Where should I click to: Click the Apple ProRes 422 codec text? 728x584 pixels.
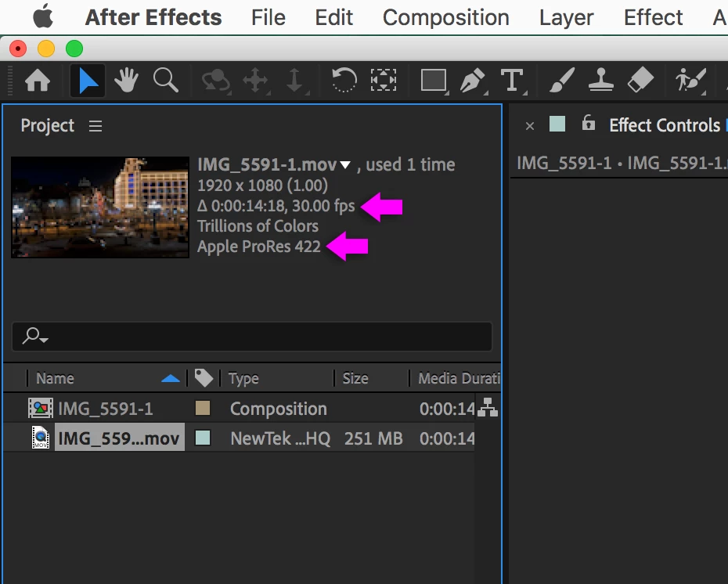(x=259, y=247)
